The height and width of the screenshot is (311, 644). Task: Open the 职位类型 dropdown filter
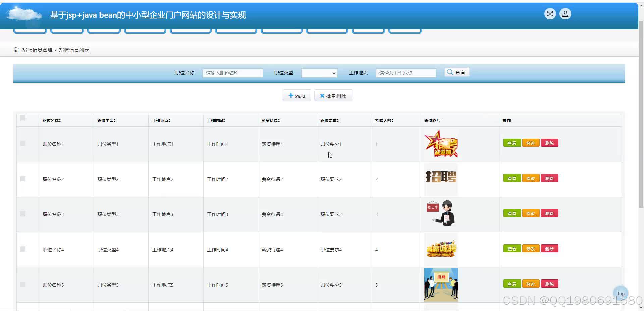coord(319,73)
